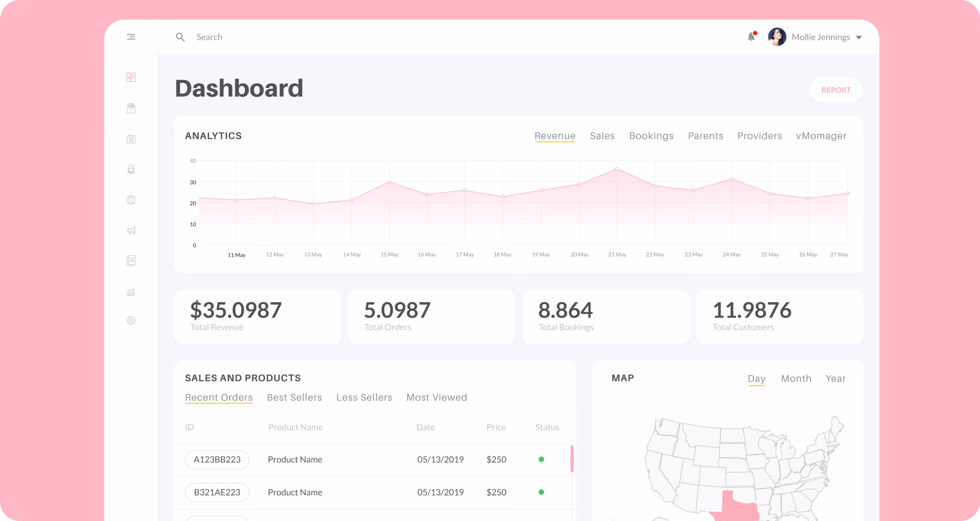Switch the map to Year view
The height and width of the screenshot is (521, 980).
click(x=836, y=378)
